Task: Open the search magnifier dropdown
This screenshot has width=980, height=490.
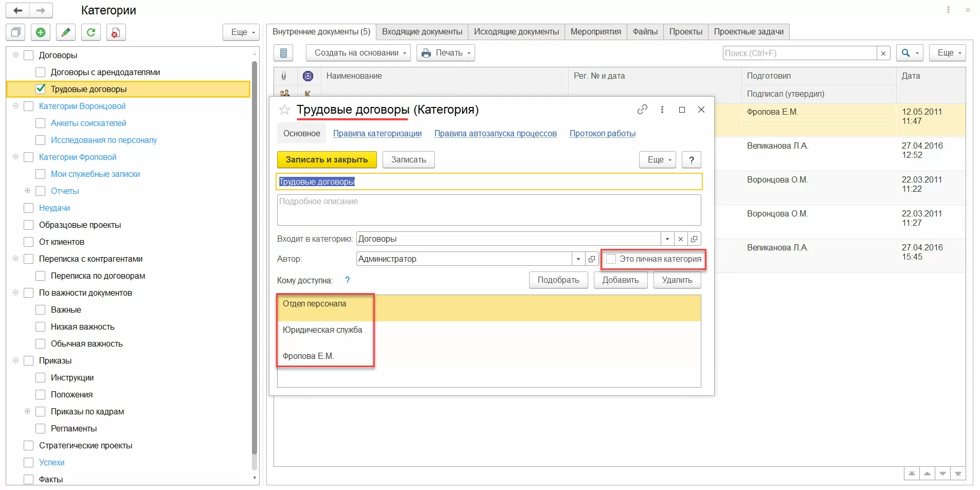Action: 910,53
